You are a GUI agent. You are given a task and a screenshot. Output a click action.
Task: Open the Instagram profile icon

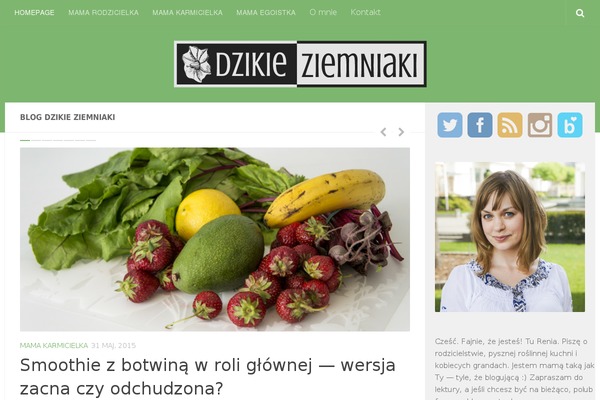pos(540,125)
